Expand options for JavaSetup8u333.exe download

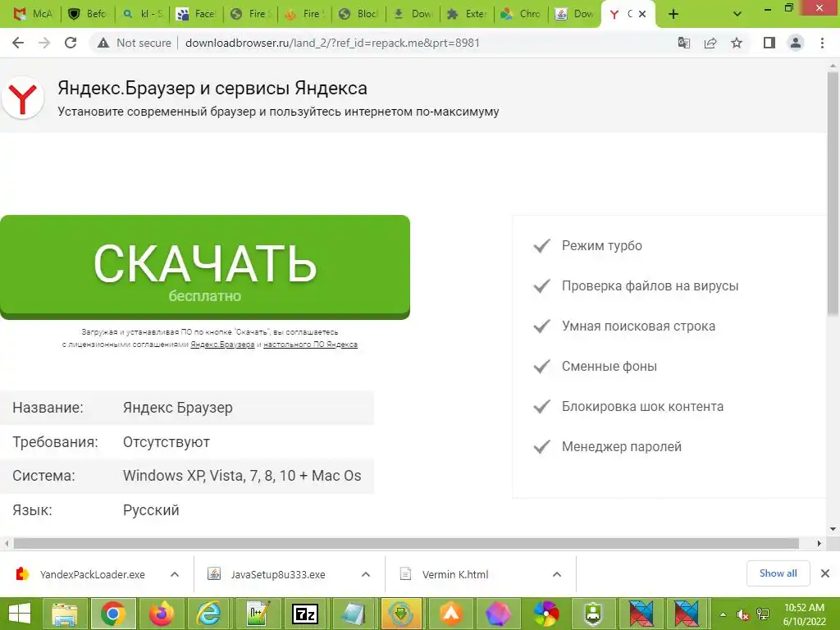pos(366,574)
